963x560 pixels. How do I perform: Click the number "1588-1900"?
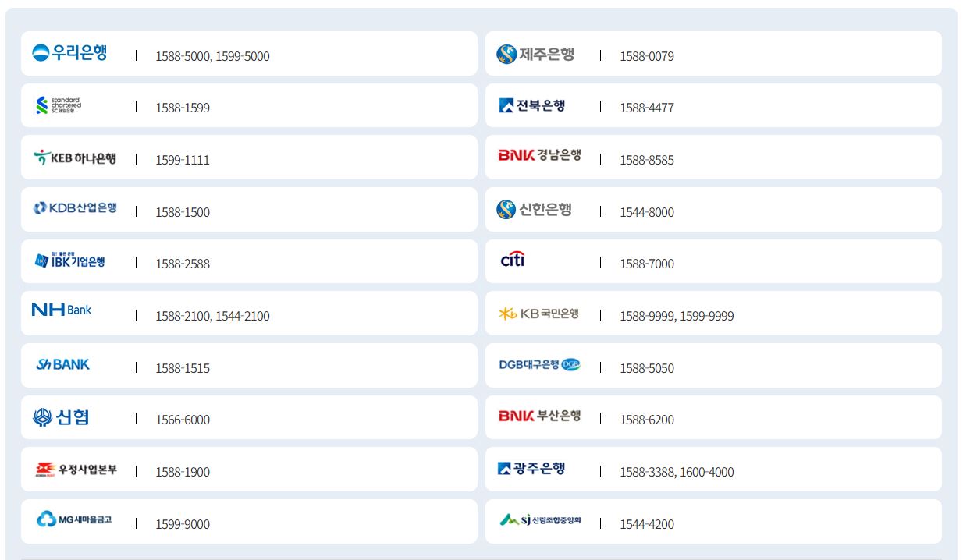pos(183,472)
